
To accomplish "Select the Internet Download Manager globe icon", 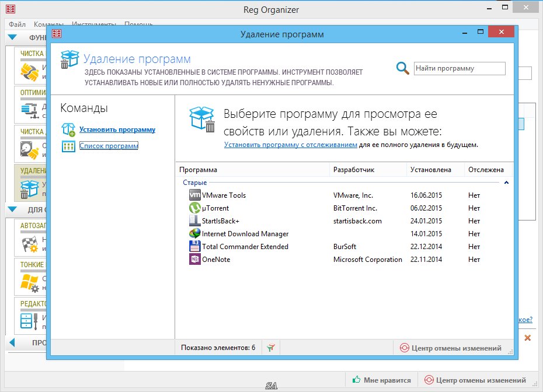I will pyautogui.click(x=194, y=233).
